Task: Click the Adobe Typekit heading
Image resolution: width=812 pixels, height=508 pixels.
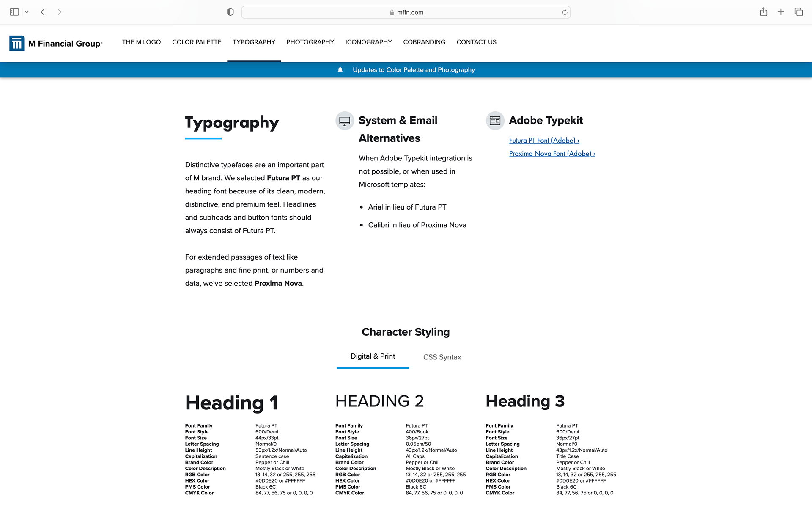Action: point(546,120)
